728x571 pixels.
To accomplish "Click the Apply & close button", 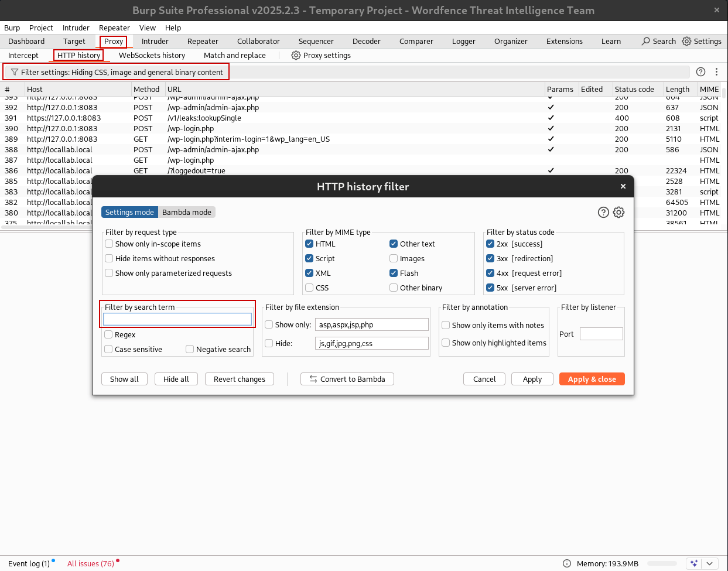I will [592, 379].
